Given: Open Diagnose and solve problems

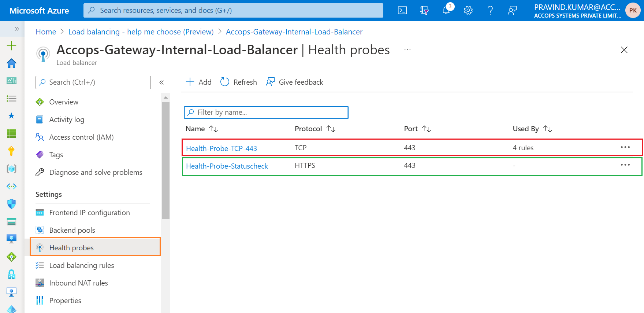Looking at the screenshot, I should (96, 172).
